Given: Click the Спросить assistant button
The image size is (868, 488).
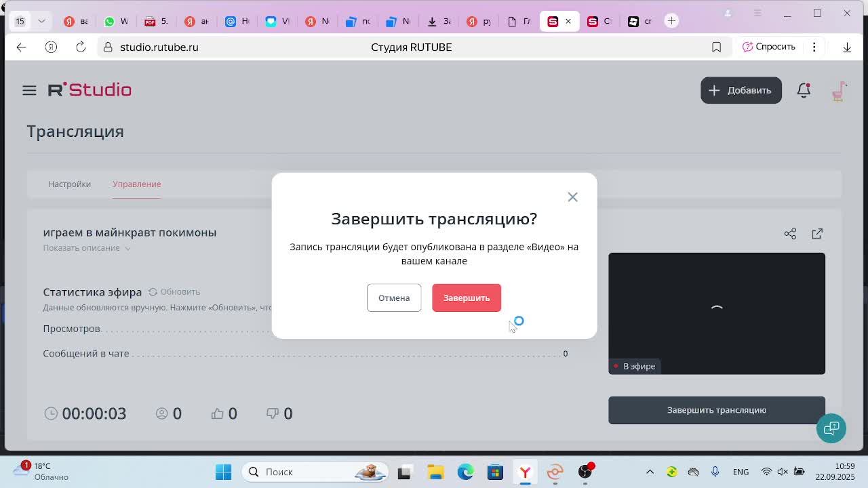Looking at the screenshot, I should point(768,47).
